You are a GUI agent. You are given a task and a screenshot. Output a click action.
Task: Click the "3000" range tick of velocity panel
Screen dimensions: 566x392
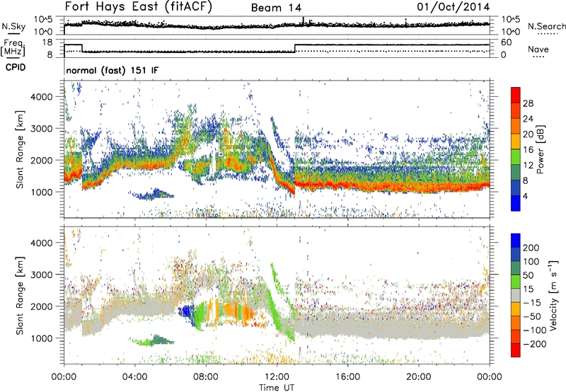tap(41, 275)
